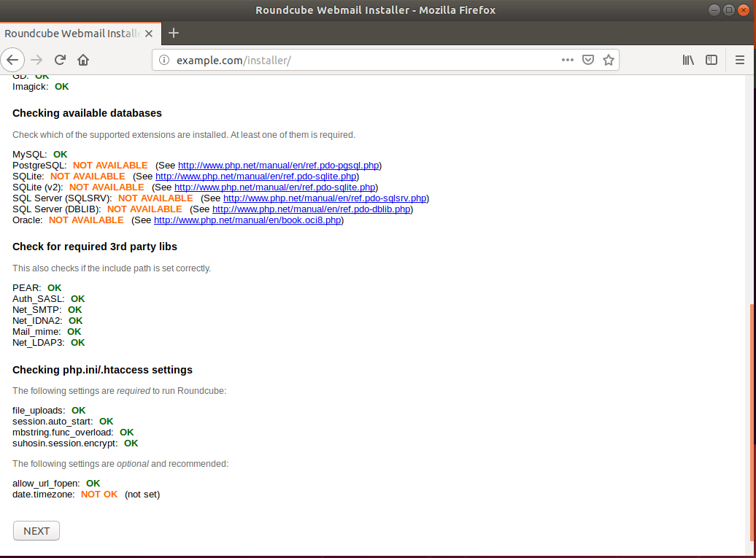Open the page actions three-dot menu

[567, 60]
